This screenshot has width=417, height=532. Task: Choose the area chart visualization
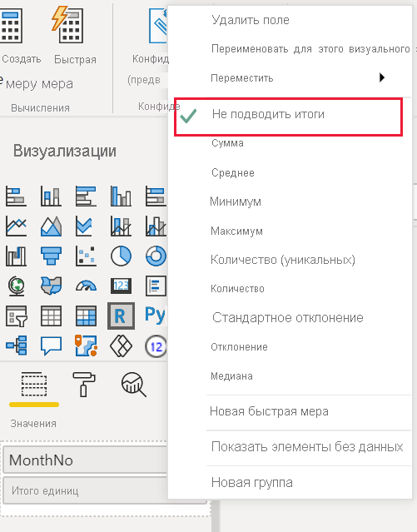51,226
